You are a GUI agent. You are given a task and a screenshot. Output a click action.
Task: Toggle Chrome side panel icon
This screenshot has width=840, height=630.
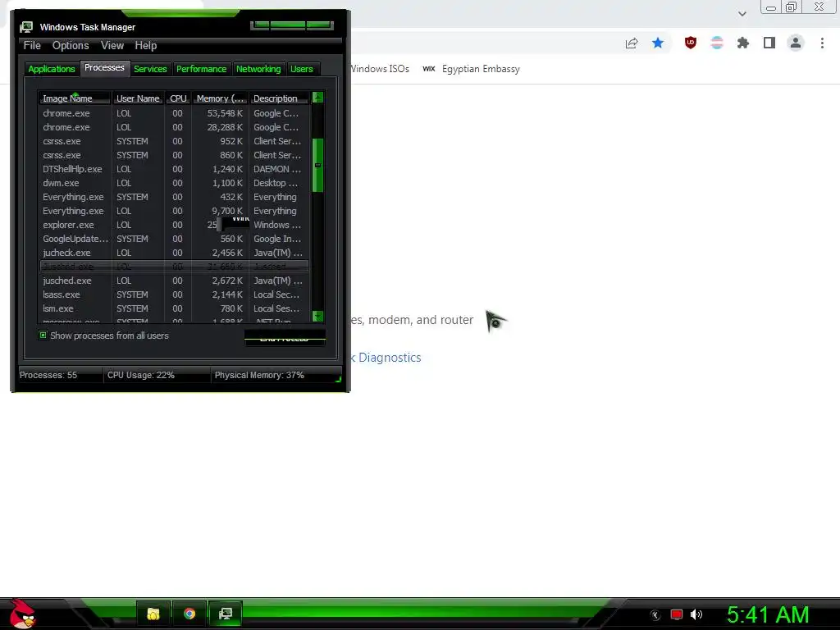coord(769,43)
